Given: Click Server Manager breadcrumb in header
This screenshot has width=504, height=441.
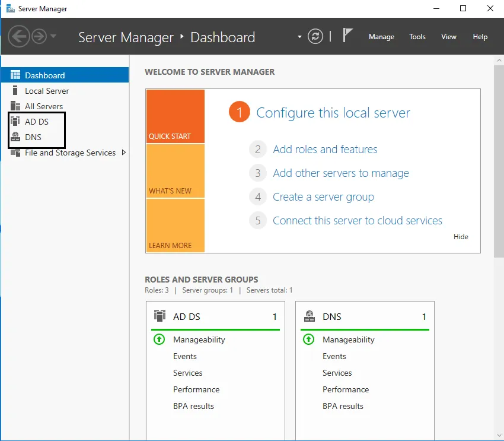Looking at the screenshot, I should pyautogui.click(x=126, y=37).
